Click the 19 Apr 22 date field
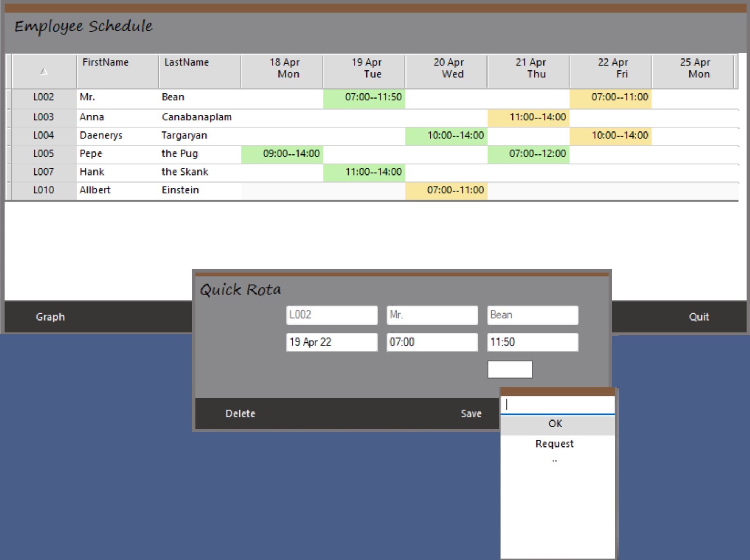Screen dimensions: 750x560 331,342
